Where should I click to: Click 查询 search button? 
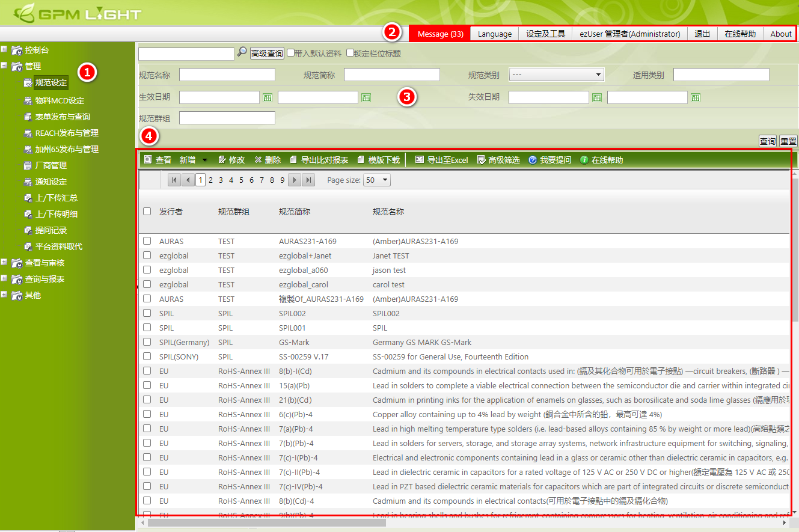point(768,141)
